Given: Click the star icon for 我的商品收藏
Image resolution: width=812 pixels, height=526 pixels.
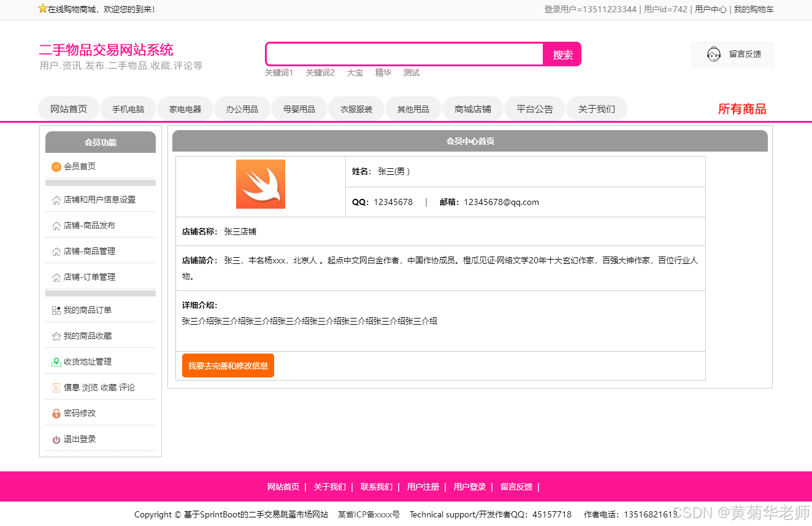Looking at the screenshot, I should click(x=56, y=336).
